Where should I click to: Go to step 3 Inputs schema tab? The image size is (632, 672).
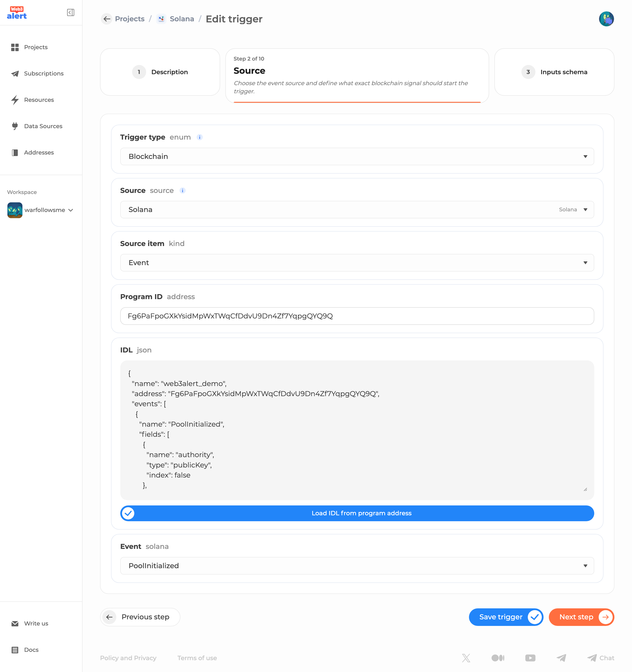[x=554, y=72]
